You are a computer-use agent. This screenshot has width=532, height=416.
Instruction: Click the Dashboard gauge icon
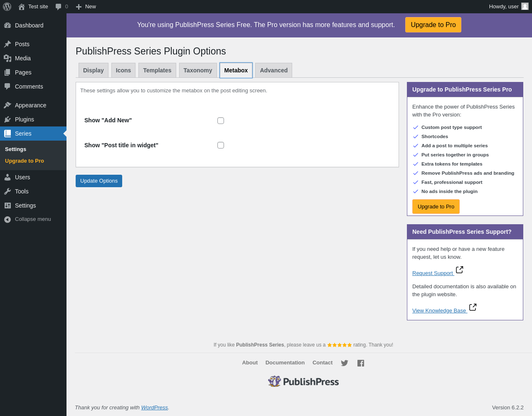tap(7, 25)
